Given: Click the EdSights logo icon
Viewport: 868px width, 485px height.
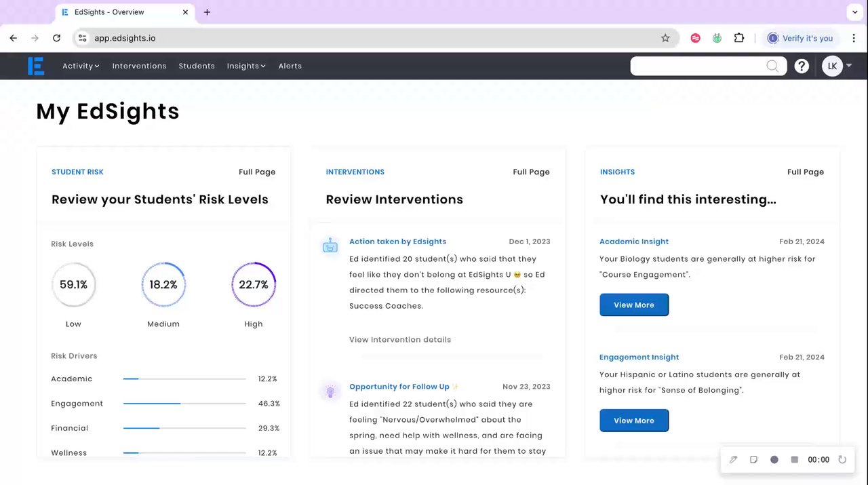Looking at the screenshot, I should coord(36,66).
